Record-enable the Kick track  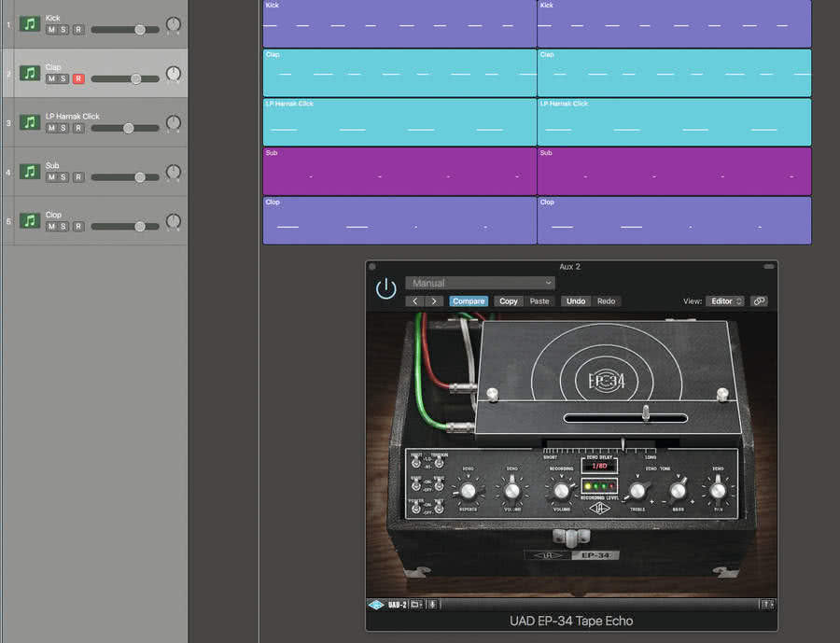pos(78,30)
